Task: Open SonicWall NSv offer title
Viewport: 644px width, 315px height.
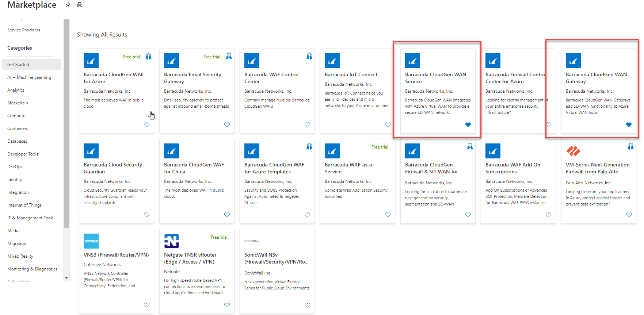Action: [276, 258]
